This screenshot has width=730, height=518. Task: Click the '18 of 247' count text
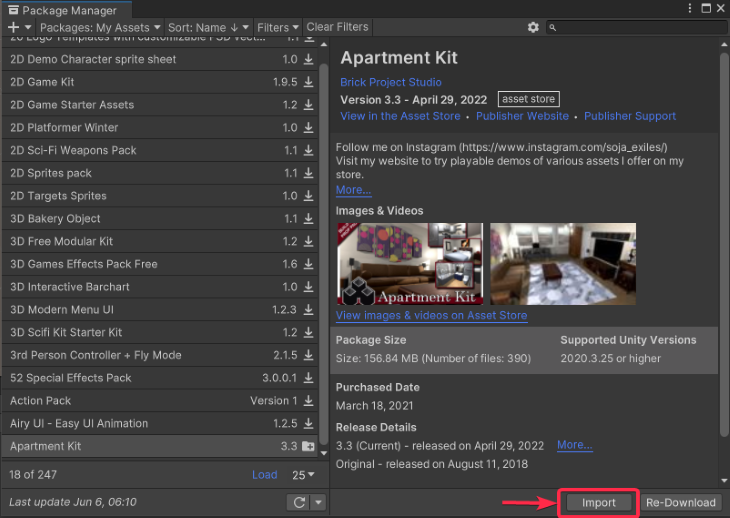pos(33,475)
